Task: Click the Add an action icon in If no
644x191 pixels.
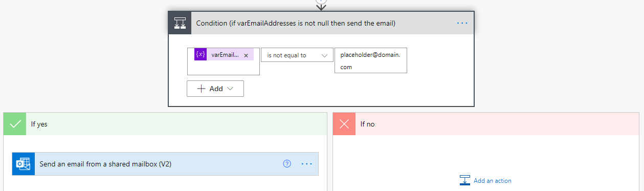Action: pyautogui.click(x=464, y=180)
